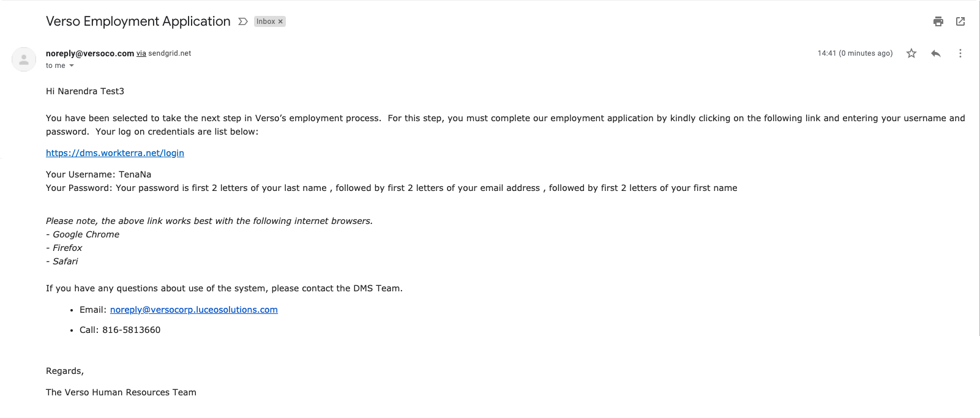Click the sender address noreply@versoco.com
The image size is (980, 418).
pos(90,53)
